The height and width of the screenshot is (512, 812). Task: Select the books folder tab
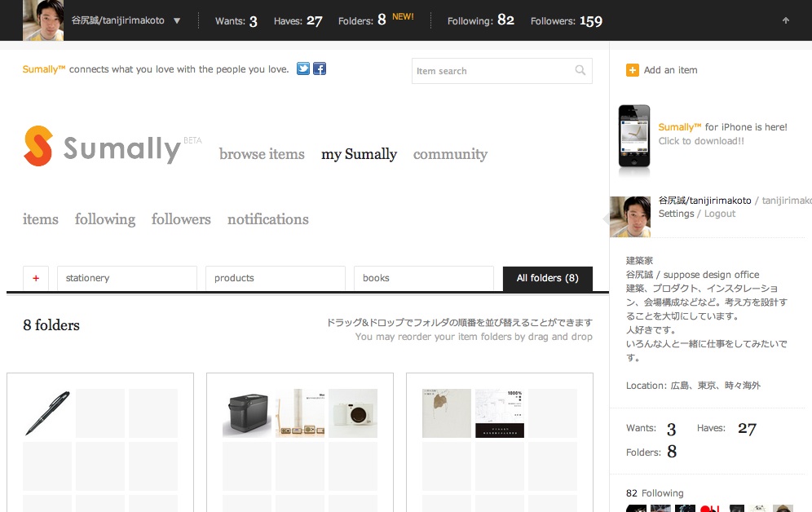point(424,278)
